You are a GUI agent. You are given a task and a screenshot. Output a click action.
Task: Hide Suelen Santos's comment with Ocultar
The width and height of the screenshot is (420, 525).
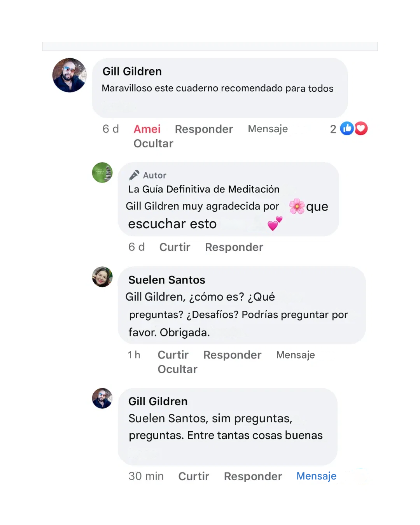coord(177,369)
